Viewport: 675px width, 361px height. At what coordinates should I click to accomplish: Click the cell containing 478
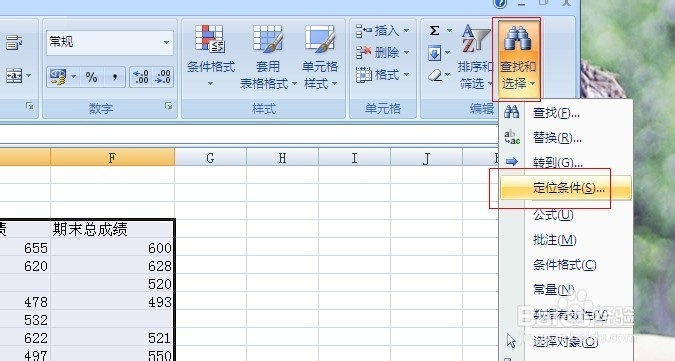(25, 302)
